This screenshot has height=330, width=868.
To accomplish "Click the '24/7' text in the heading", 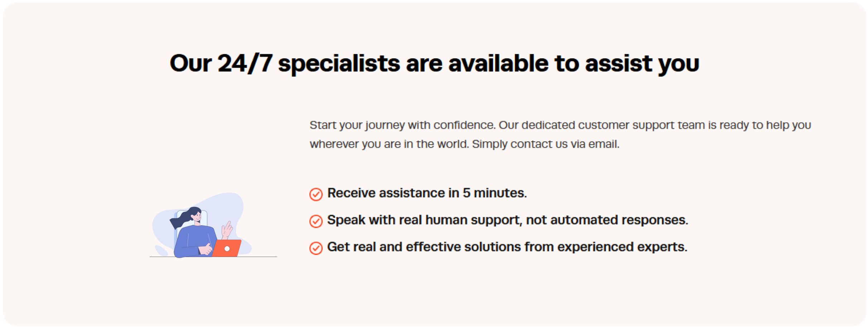I will [x=245, y=63].
